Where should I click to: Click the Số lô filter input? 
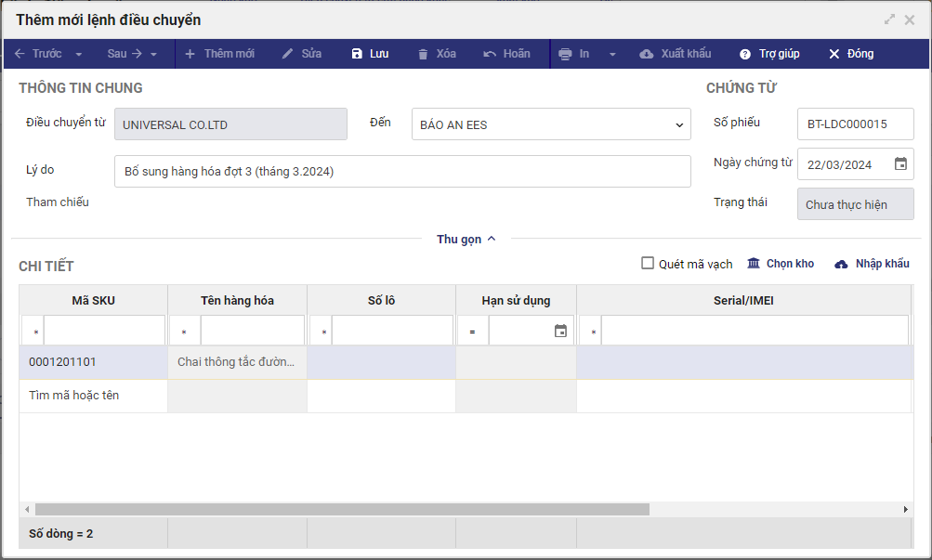(392, 331)
